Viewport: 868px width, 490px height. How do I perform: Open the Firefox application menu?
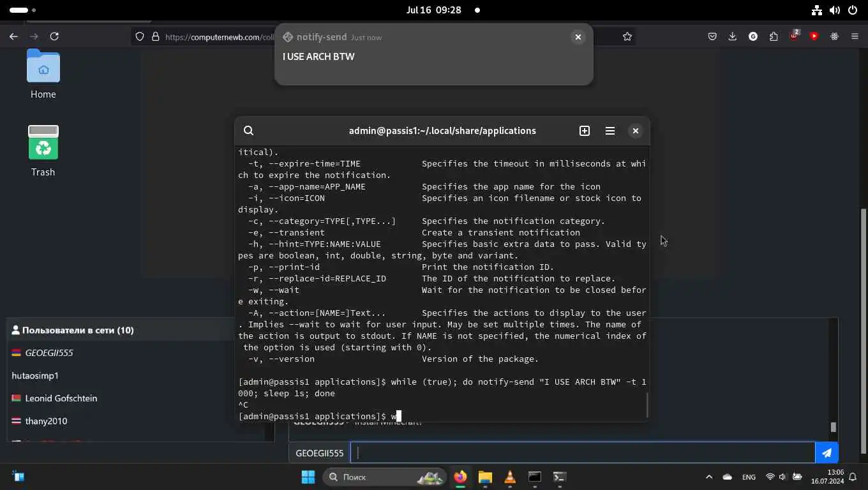(x=855, y=36)
